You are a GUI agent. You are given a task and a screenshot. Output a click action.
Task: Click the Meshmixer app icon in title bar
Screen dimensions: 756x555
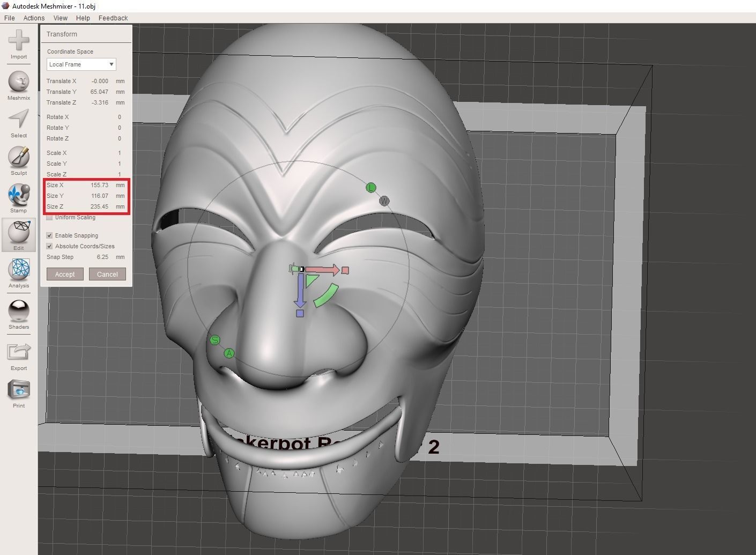coord(6,6)
